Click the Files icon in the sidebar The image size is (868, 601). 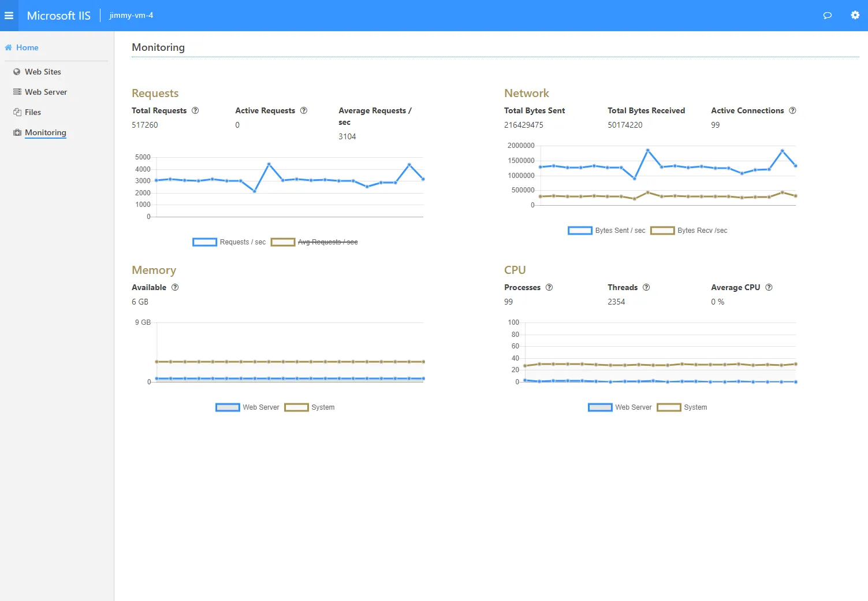click(16, 112)
